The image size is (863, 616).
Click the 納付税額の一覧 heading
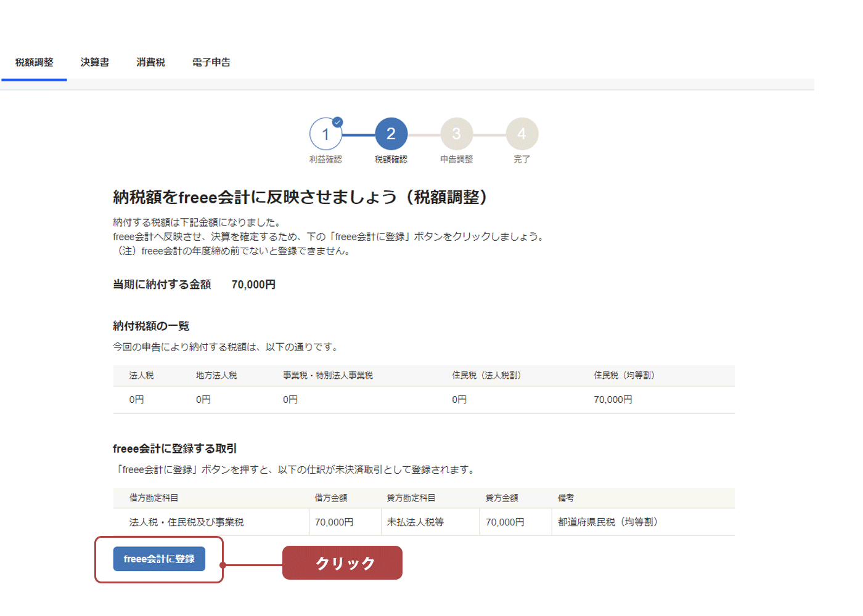(151, 326)
